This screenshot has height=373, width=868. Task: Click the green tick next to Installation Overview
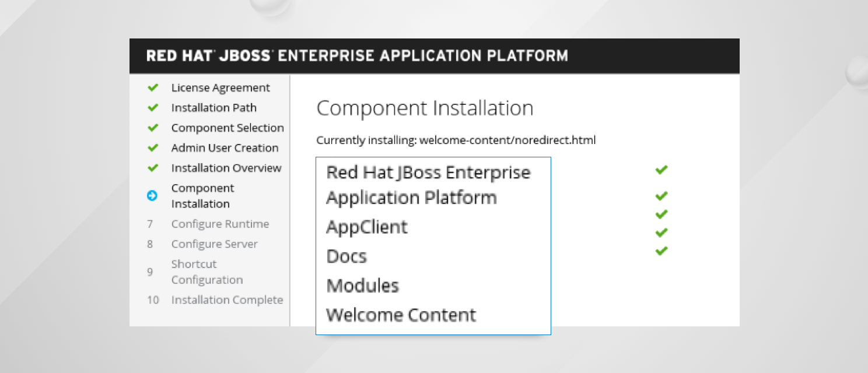pyautogui.click(x=153, y=168)
